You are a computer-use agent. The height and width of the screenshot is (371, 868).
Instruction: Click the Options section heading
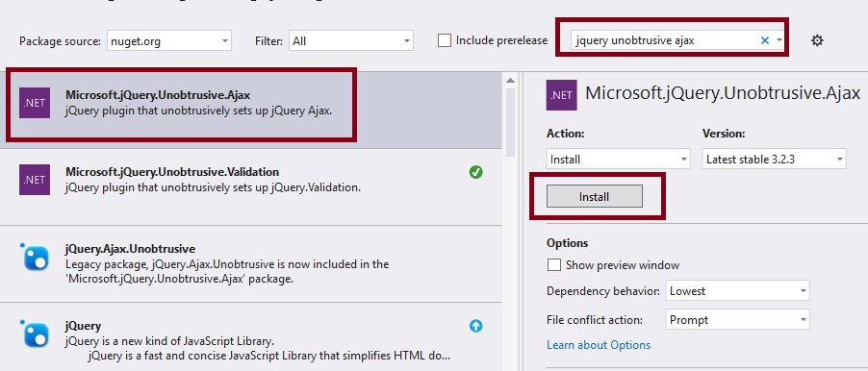click(568, 243)
